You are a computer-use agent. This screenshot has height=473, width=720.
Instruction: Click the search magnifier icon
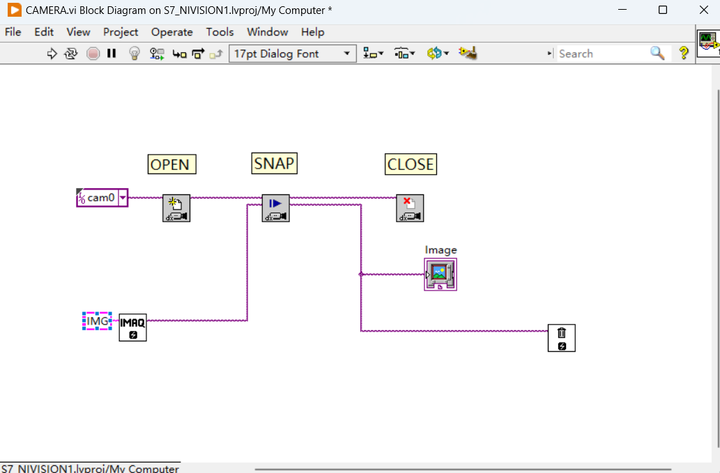tap(657, 53)
